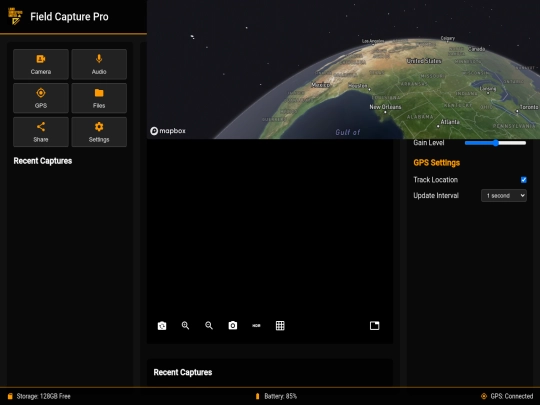Click Atlanta on the map
Screen dimensions: 540x405
click(x=450, y=122)
